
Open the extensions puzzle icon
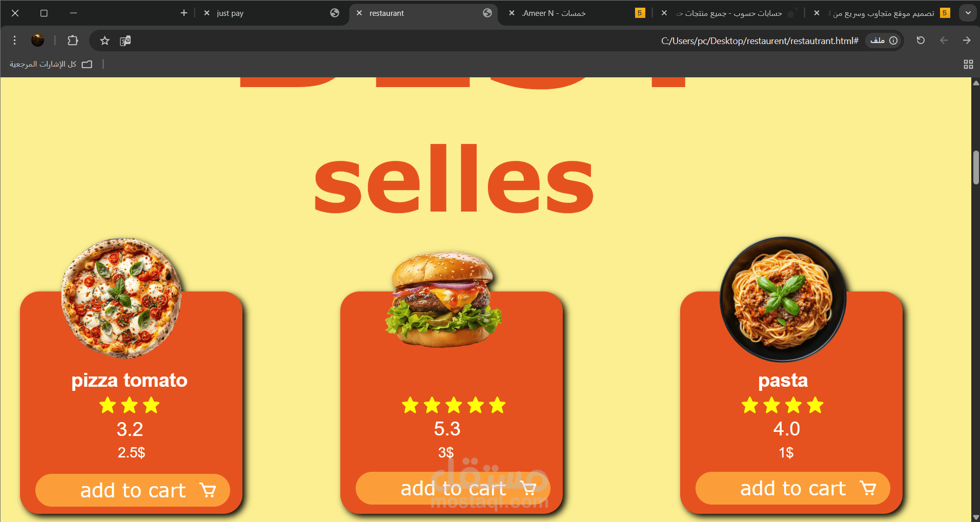pyautogui.click(x=73, y=40)
